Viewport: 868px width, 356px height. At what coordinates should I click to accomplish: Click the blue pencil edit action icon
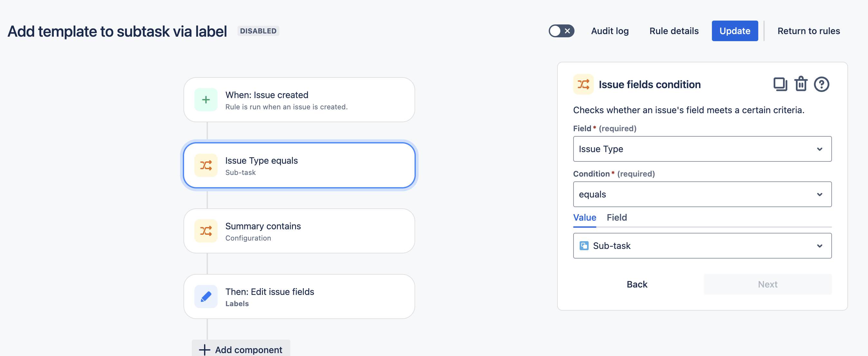pos(206,297)
